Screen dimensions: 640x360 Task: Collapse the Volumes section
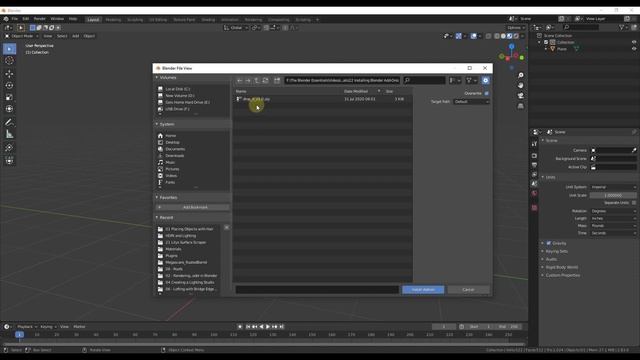click(x=168, y=78)
